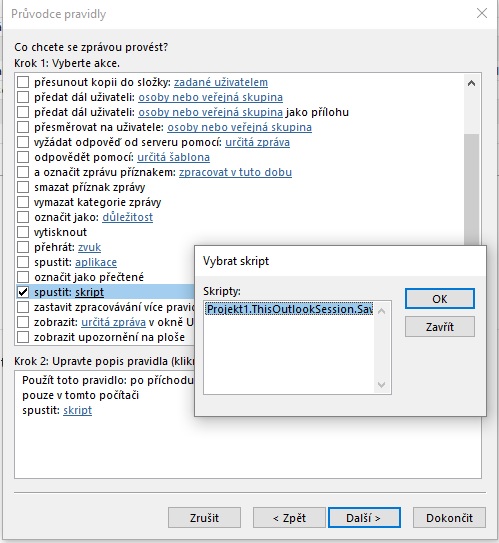The height and width of the screenshot is (543, 499).
Task: Click the Zavřít button
Action: 439,327
